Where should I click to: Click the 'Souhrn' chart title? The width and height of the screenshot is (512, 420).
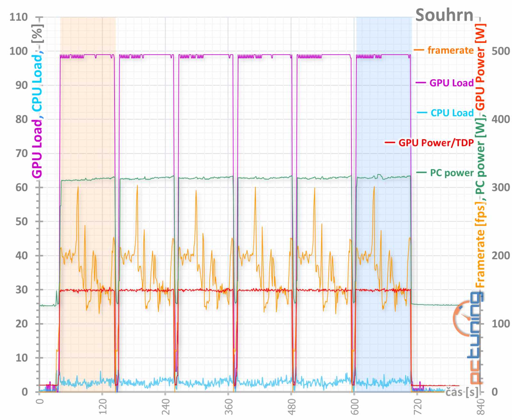coord(444,15)
